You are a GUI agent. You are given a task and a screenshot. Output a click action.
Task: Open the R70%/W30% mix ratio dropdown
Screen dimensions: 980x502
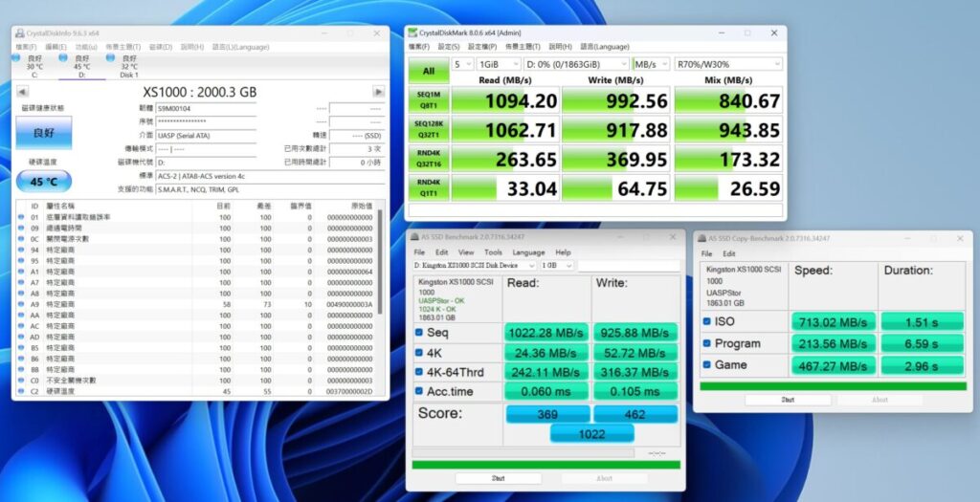click(727, 64)
